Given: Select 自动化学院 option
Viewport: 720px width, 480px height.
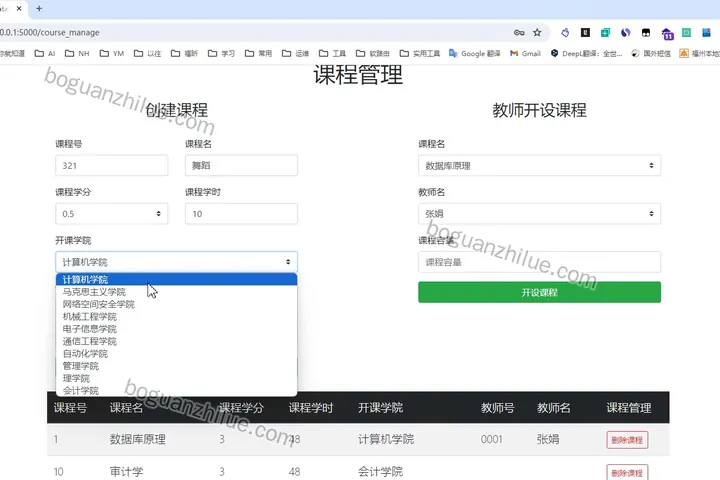Looking at the screenshot, I should tap(176, 354).
